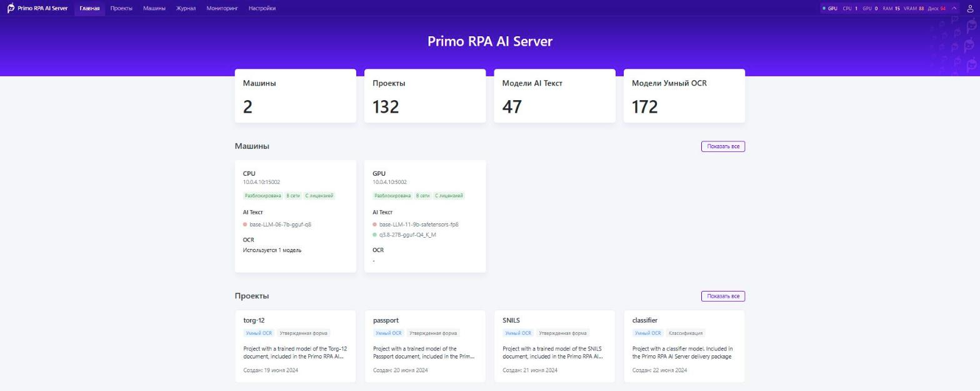This screenshot has height=391, width=980.
Task: Click Показать все in Машины section
Action: point(723,146)
